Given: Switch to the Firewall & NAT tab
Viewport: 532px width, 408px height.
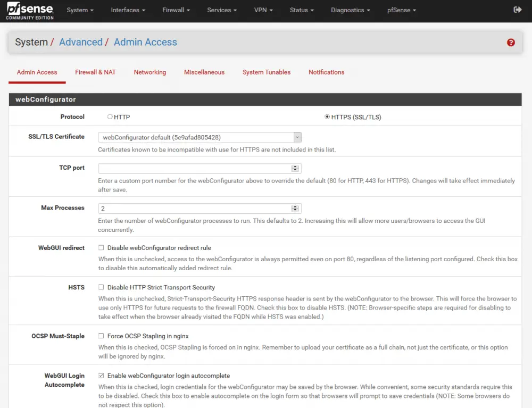Looking at the screenshot, I should tap(95, 72).
